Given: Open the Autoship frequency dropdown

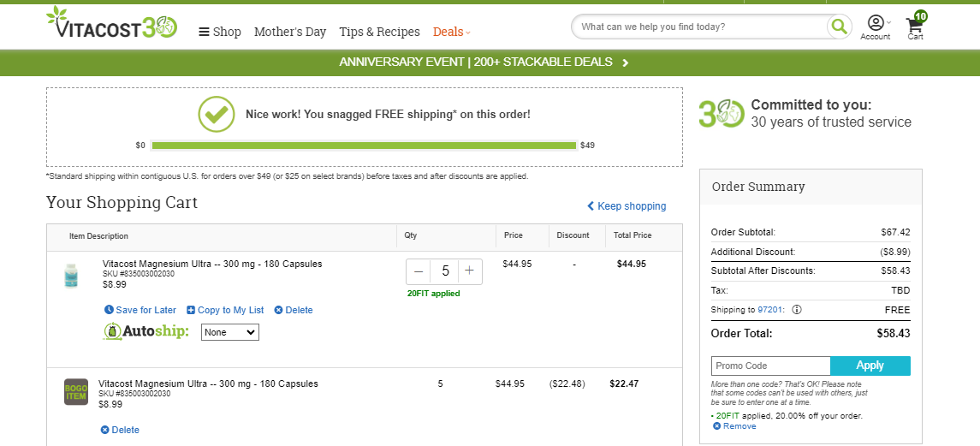Looking at the screenshot, I should pyautogui.click(x=230, y=332).
